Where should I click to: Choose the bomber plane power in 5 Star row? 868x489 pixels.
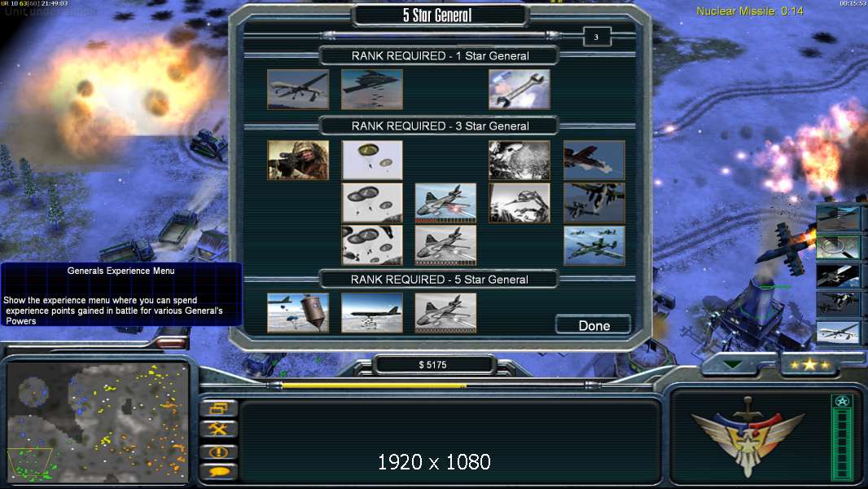coord(372,313)
